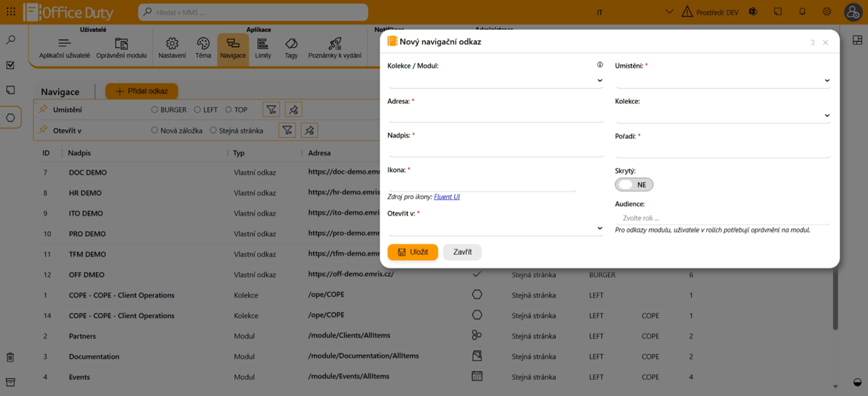
Task: Click the Adresa input field
Action: [496, 115]
